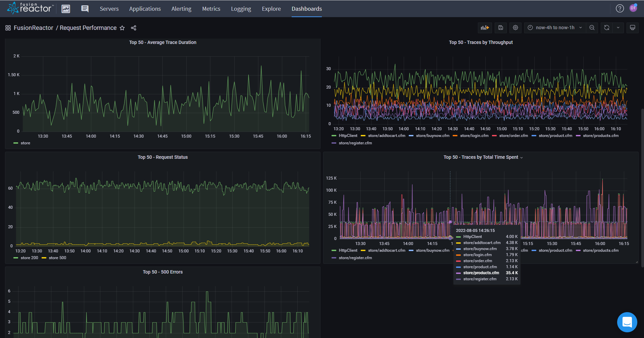The height and width of the screenshot is (338, 644).
Task: Star the Request Performance dashboard
Action: [122, 28]
